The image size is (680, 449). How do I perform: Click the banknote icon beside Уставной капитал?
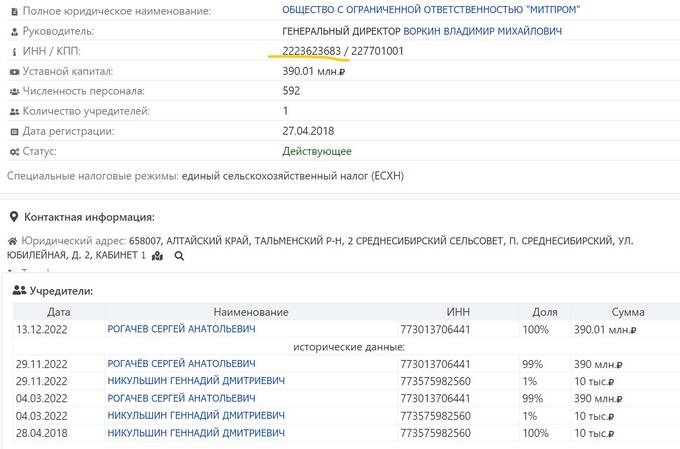point(12,72)
